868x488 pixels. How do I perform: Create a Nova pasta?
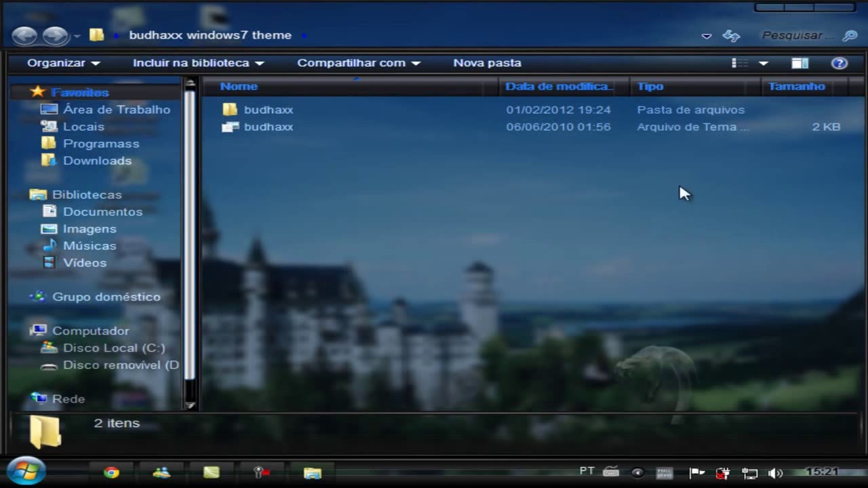(x=487, y=63)
